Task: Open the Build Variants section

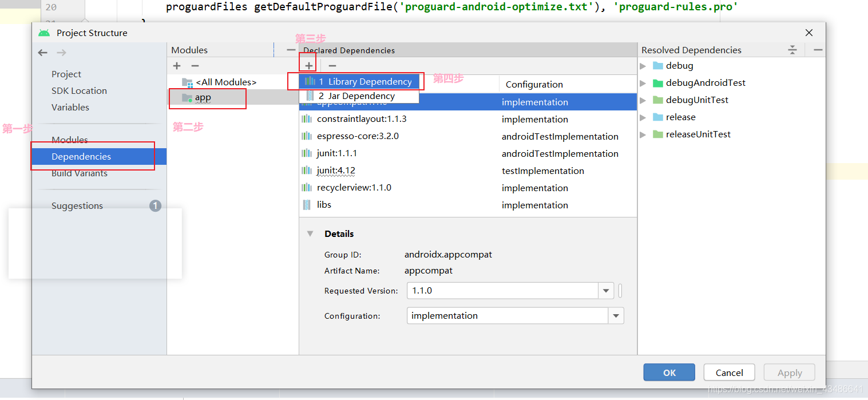Action: click(80, 173)
